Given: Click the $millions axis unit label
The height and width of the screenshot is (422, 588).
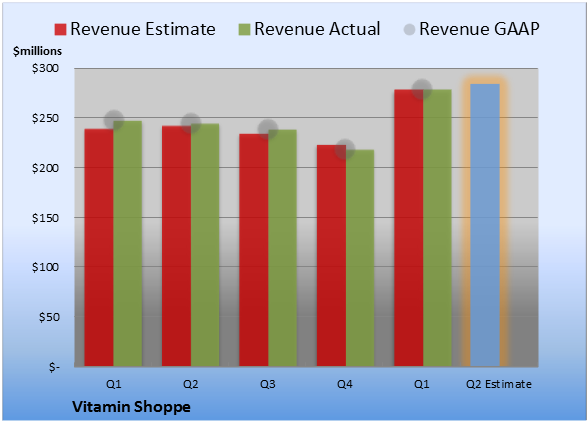Looking at the screenshot, I should (x=37, y=51).
